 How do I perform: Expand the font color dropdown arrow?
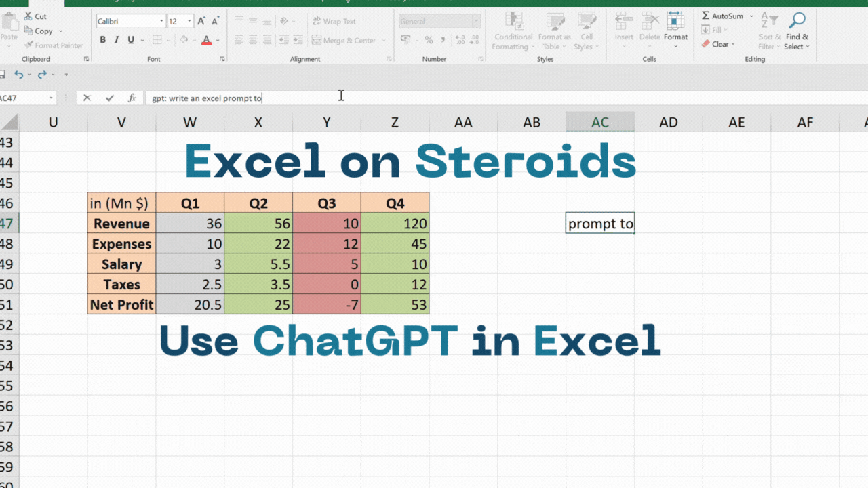click(218, 40)
